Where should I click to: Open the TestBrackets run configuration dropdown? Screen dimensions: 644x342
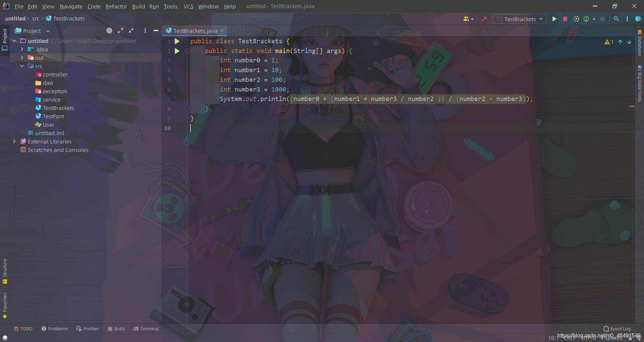coord(519,19)
